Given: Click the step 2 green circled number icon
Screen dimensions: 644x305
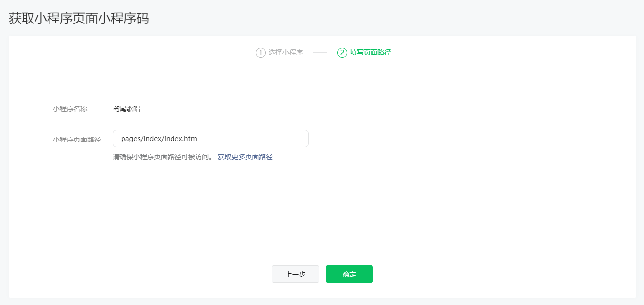Looking at the screenshot, I should click(342, 53).
